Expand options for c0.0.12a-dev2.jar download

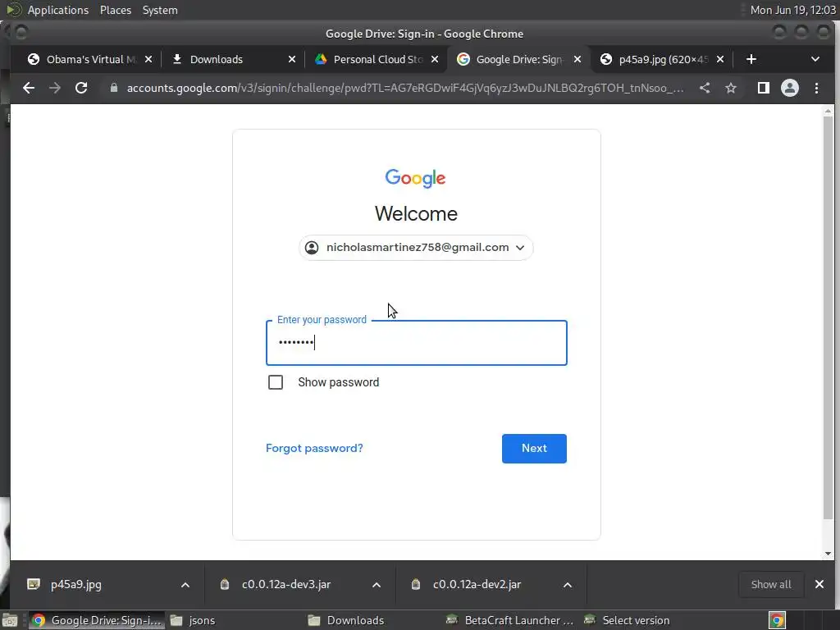(x=568, y=584)
